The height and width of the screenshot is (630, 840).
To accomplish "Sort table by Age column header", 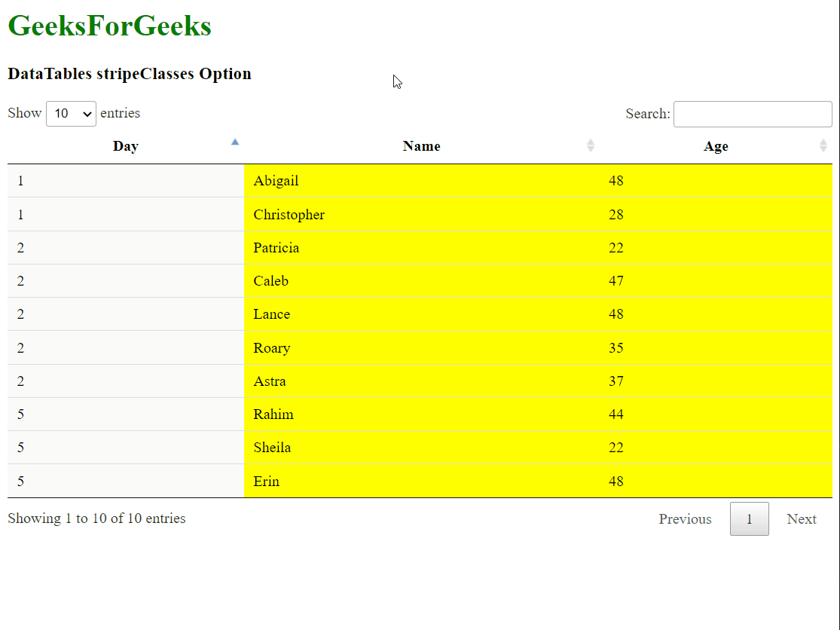I will pos(716,146).
